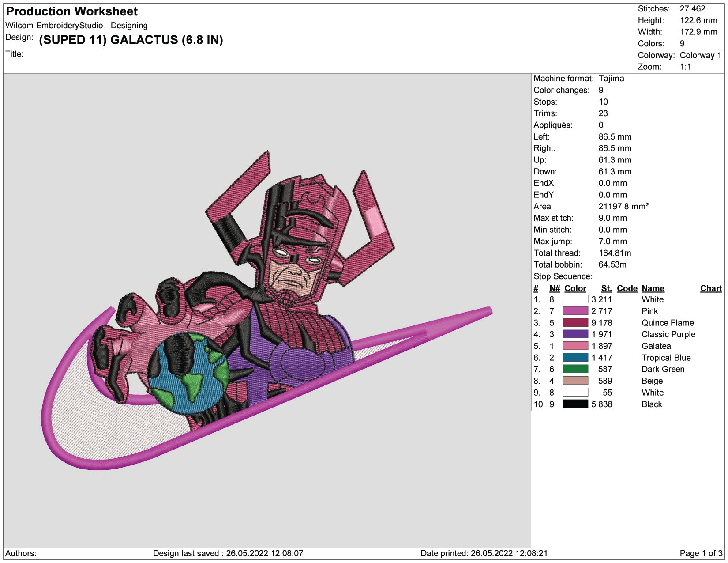728x563 pixels.
Task: Click the 'Galatea' color name
Action: [x=656, y=346]
